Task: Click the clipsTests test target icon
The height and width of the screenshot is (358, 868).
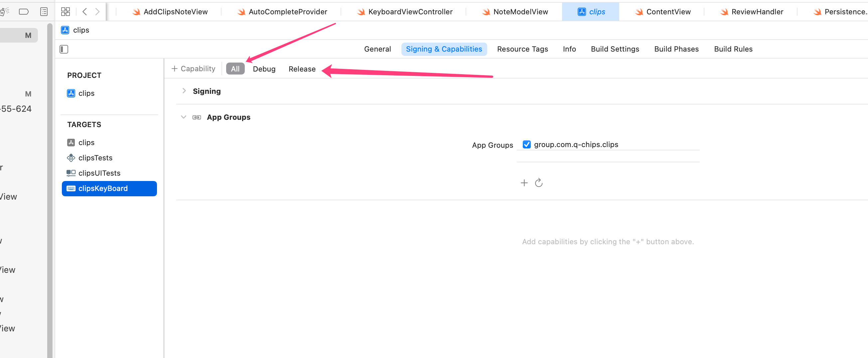Action: (x=71, y=158)
